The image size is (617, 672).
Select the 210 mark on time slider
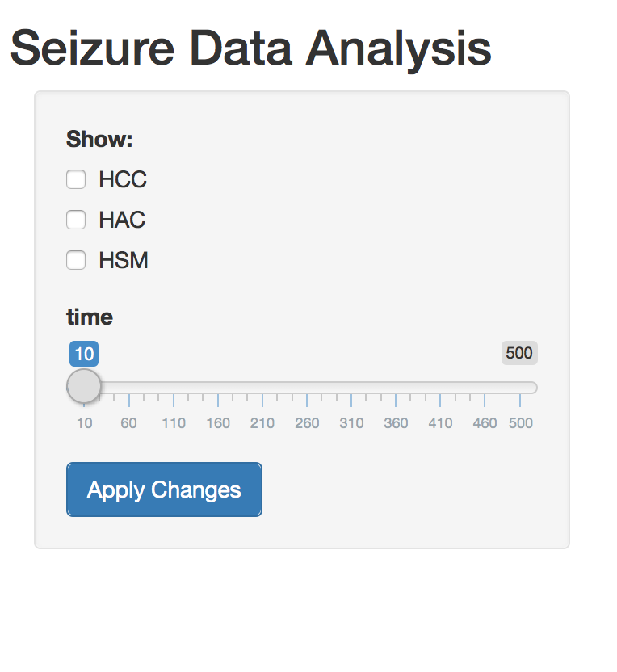(x=262, y=423)
